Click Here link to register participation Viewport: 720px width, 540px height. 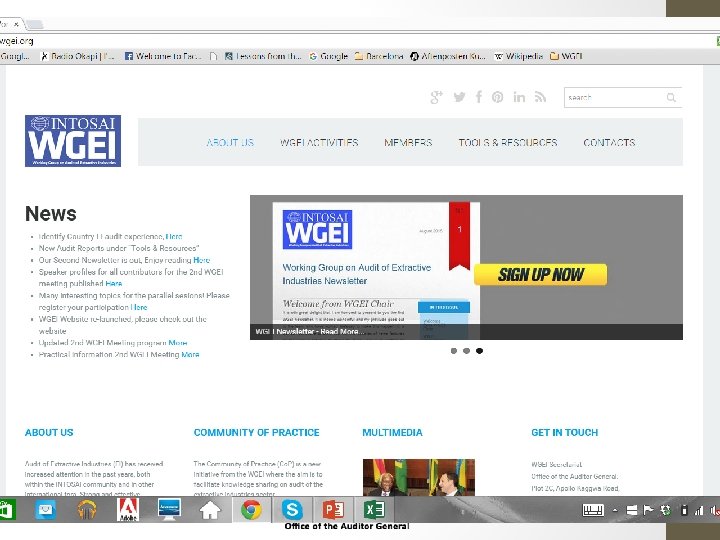(x=139, y=307)
